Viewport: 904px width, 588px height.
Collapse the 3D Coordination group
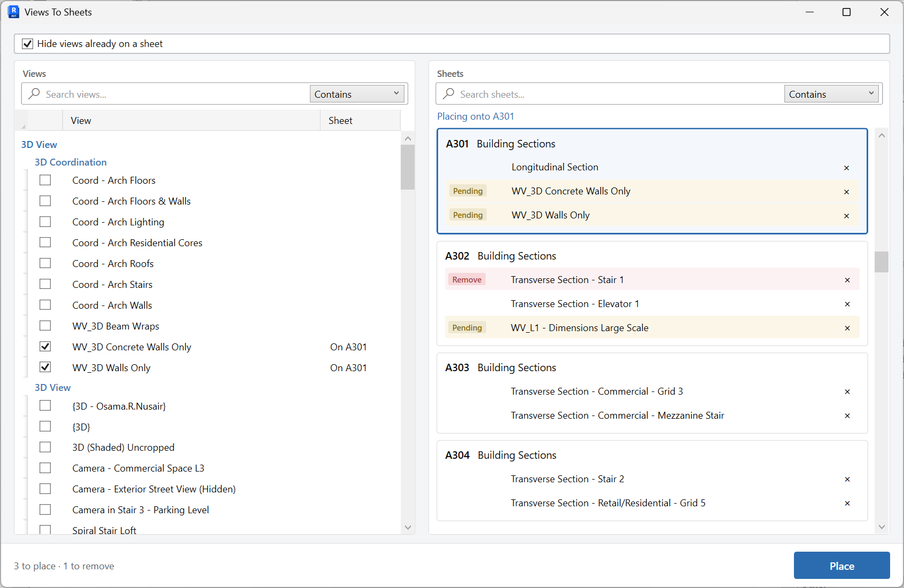[71, 162]
